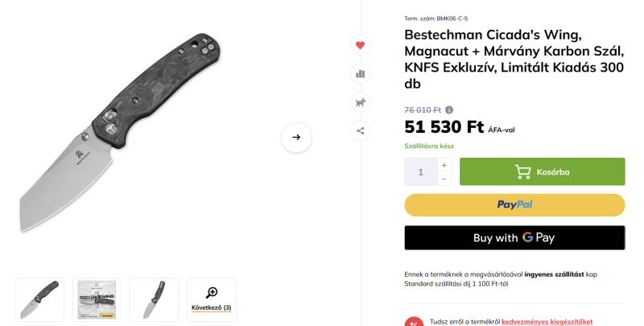Buy with Google Pay button

pyautogui.click(x=514, y=237)
